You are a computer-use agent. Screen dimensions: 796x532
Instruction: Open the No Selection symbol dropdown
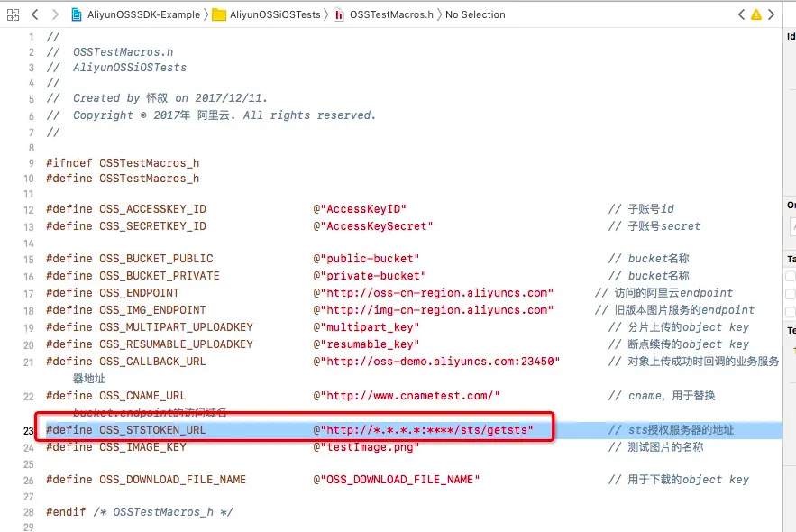[475, 14]
